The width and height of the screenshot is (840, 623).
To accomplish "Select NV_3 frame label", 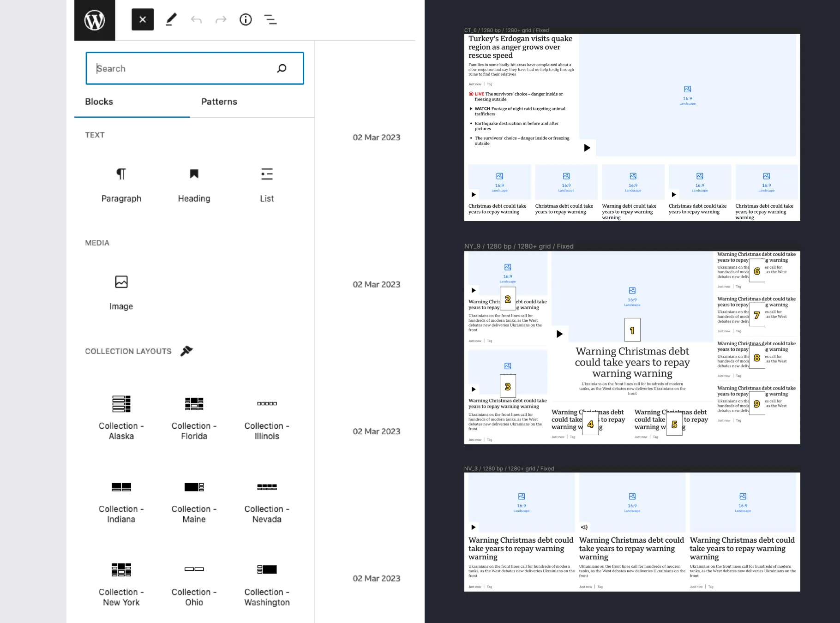I will [x=509, y=468].
